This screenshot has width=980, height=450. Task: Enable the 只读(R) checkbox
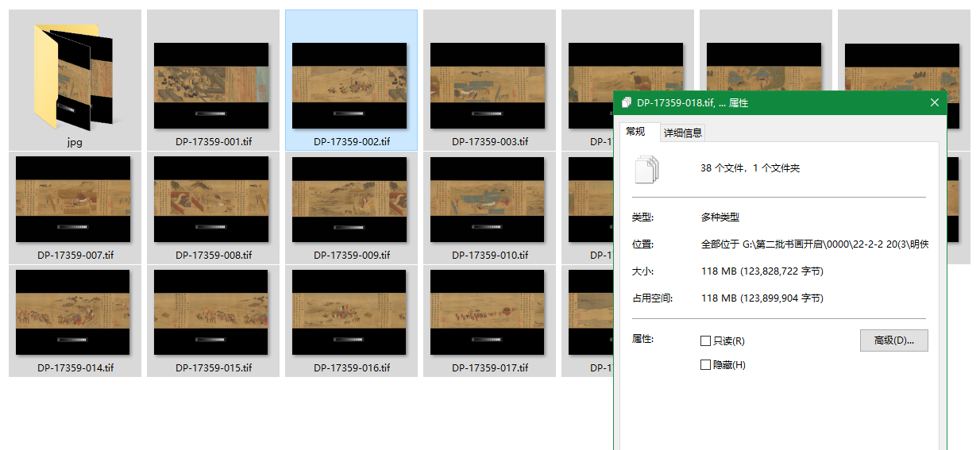705,341
